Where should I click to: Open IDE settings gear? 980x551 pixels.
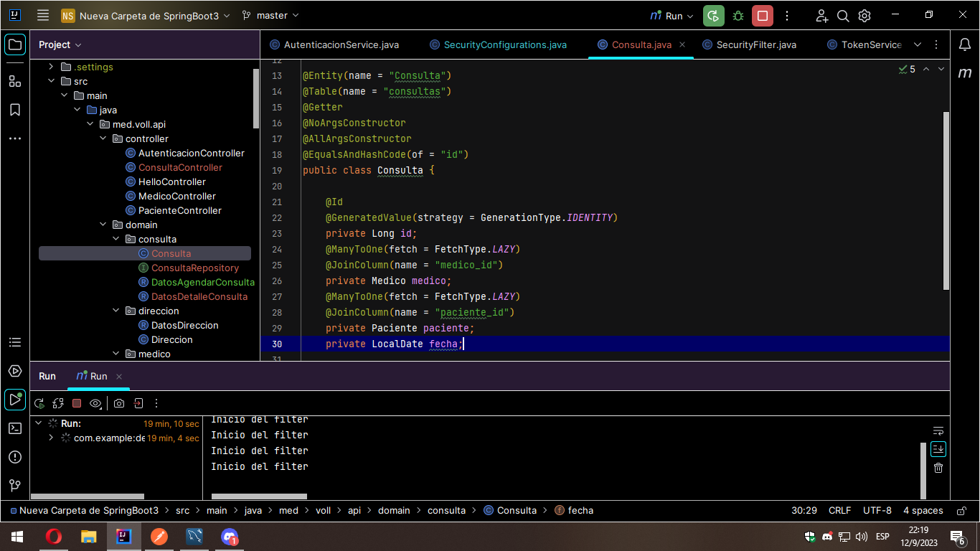pyautogui.click(x=864, y=16)
